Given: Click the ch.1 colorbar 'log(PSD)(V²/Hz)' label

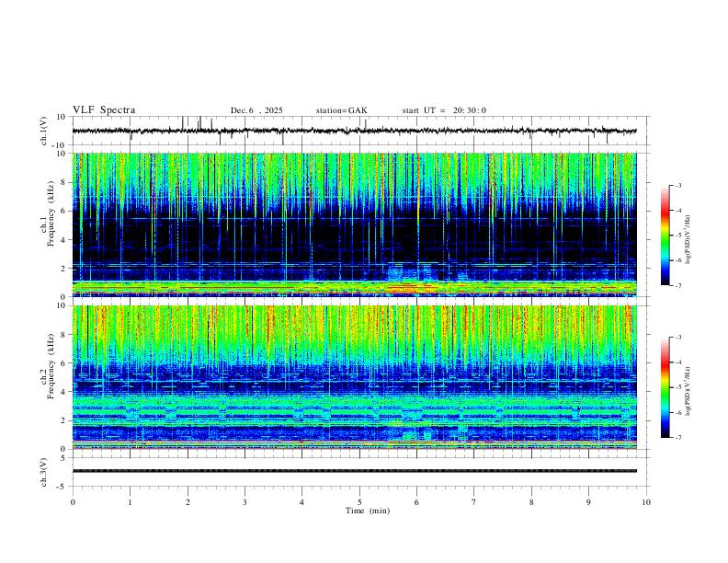Looking at the screenshot, I should pos(688,239).
